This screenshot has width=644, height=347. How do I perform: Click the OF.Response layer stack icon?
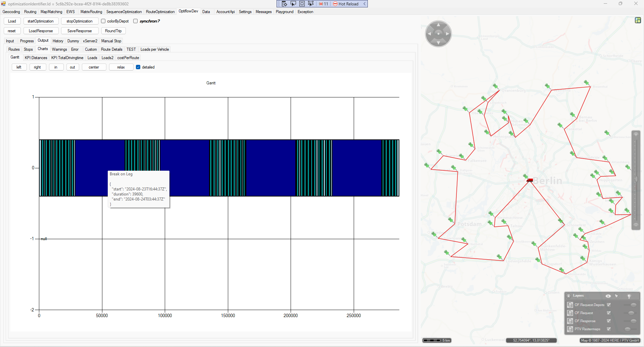coord(570,321)
